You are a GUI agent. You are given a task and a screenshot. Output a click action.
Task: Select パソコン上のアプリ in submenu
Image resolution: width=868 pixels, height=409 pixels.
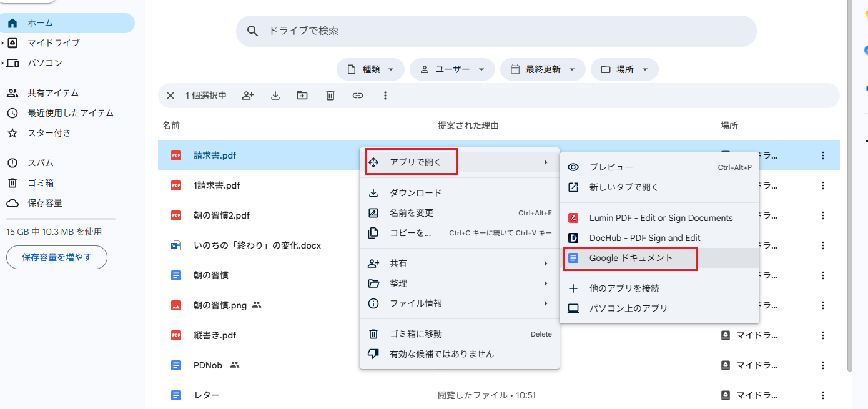coord(659,308)
